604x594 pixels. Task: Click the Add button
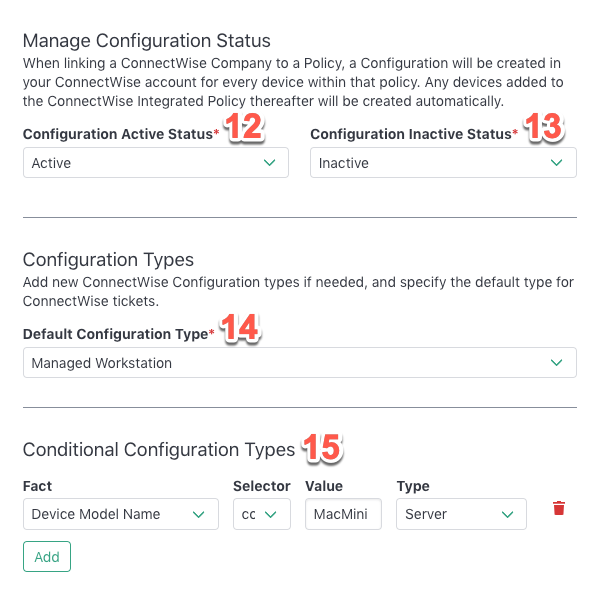(x=47, y=557)
